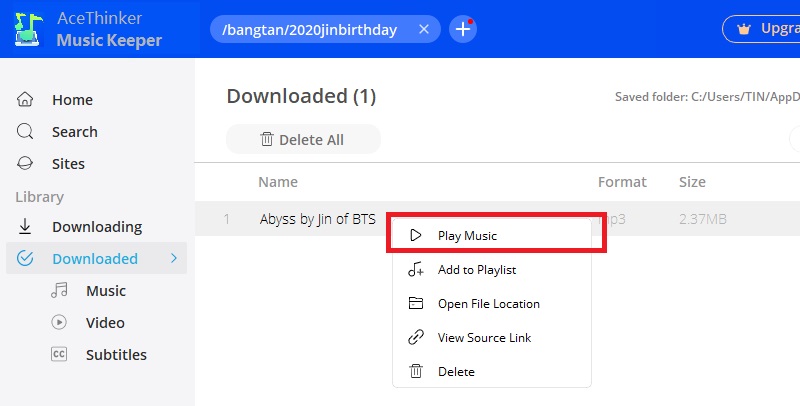Filter downloads by Subtitles
800x406 pixels.
click(x=115, y=355)
